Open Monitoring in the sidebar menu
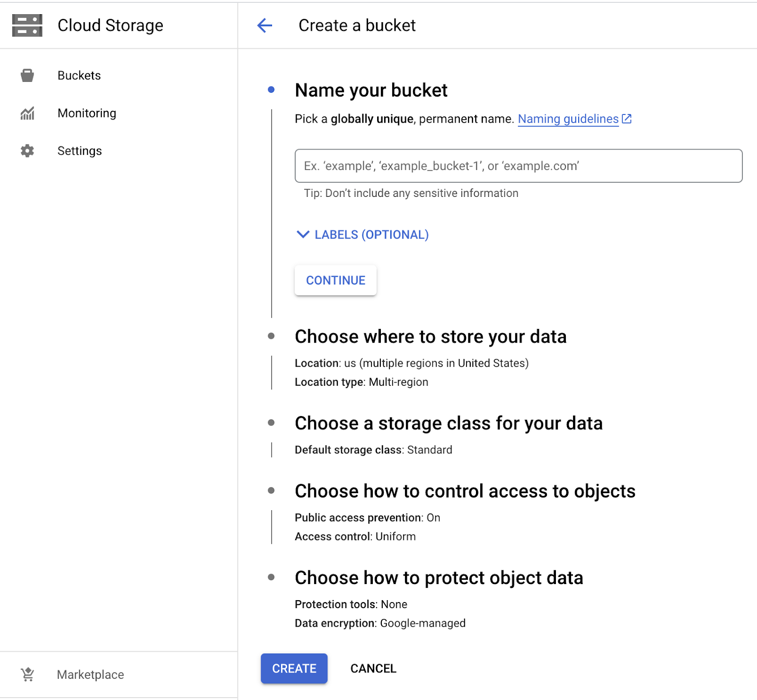Screen dimensions: 757x700 pyautogui.click(x=87, y=113)
